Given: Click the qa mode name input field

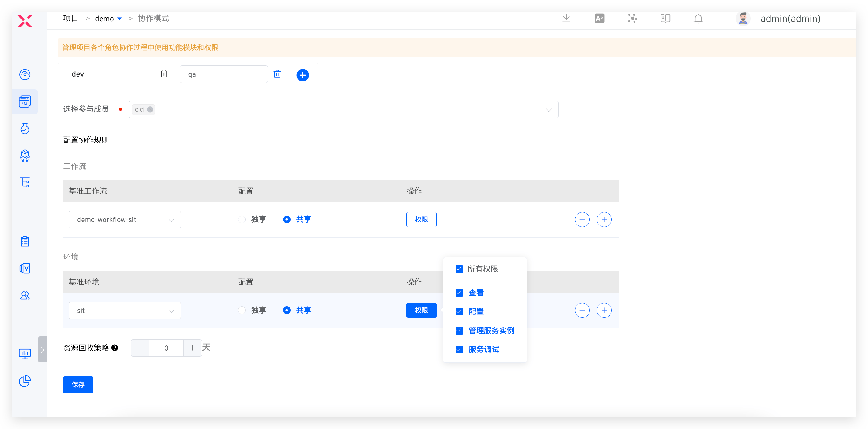Looking at the screenshot, I should (x=224, y=74).
